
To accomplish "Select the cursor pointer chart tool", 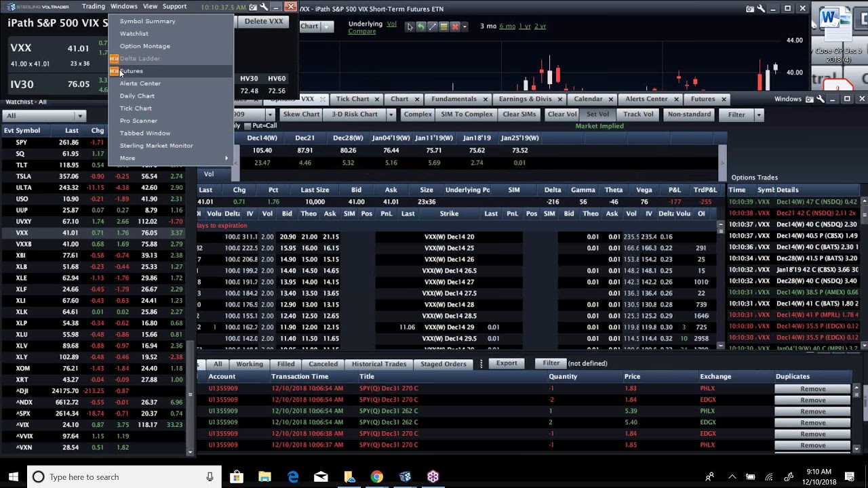I will click(410, 26).
